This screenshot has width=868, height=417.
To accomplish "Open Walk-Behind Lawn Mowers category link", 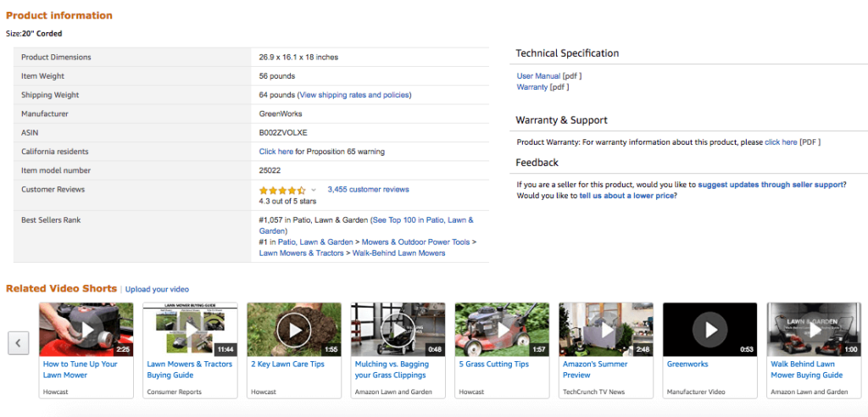I will (398, 253).
